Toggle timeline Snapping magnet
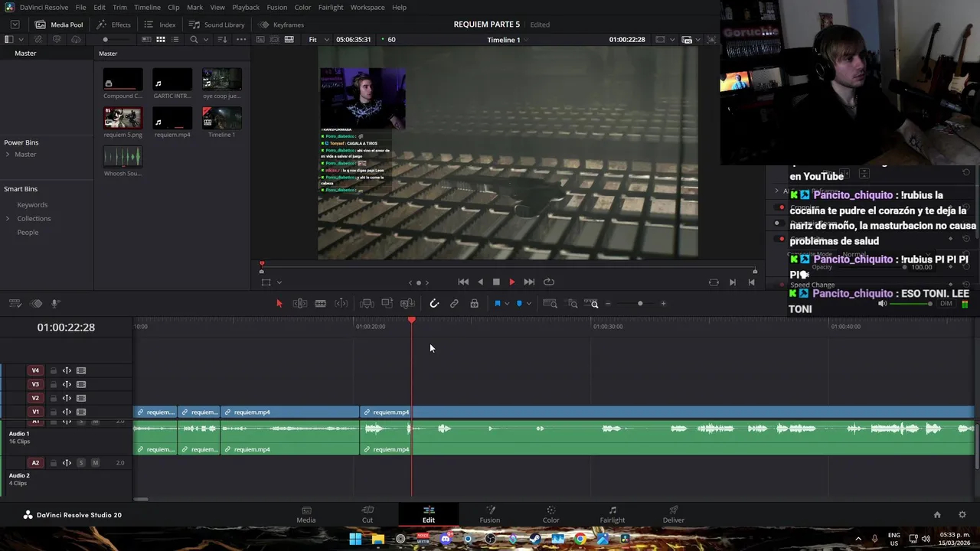The height and width of the screenshot is (551, 980). pyautogui.click(x=434, y=304)
